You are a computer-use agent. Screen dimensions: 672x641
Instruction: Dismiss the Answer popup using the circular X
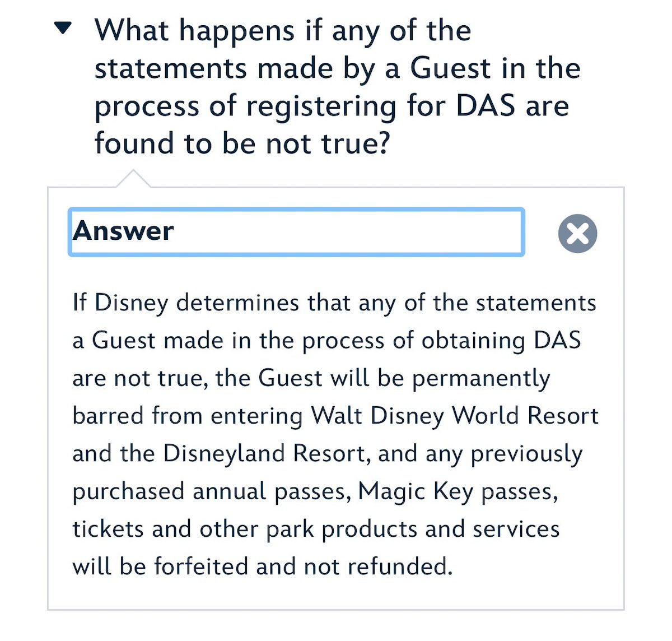pos(577,233)
